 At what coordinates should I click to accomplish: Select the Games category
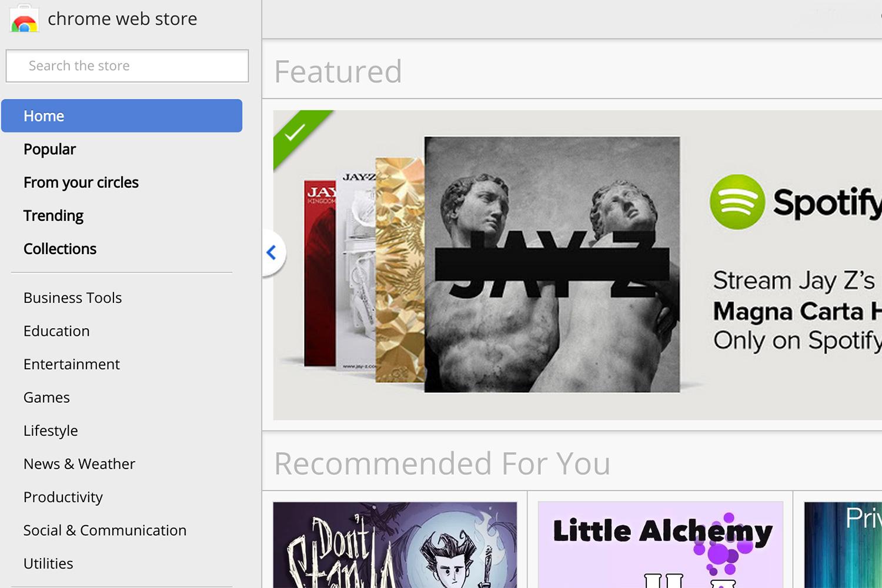coord(46,397)
